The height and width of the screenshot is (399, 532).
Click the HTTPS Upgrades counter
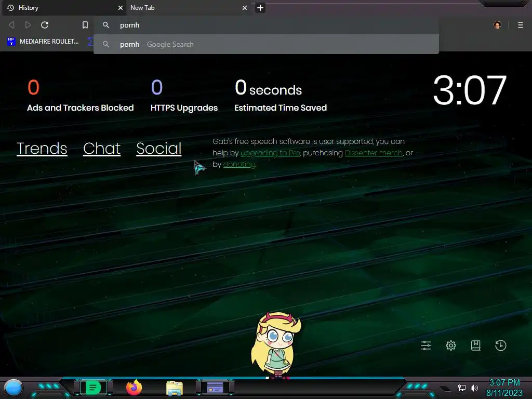[x=184, y=96]
